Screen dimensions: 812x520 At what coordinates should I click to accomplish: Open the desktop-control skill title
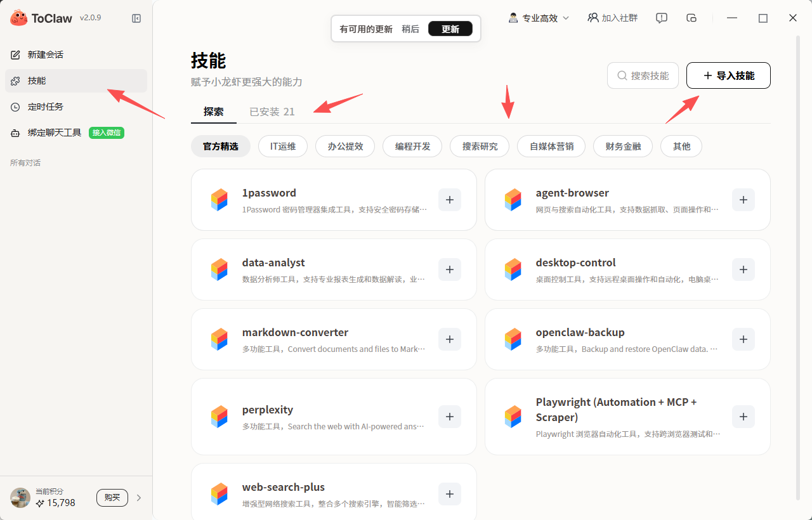point(575,263)
